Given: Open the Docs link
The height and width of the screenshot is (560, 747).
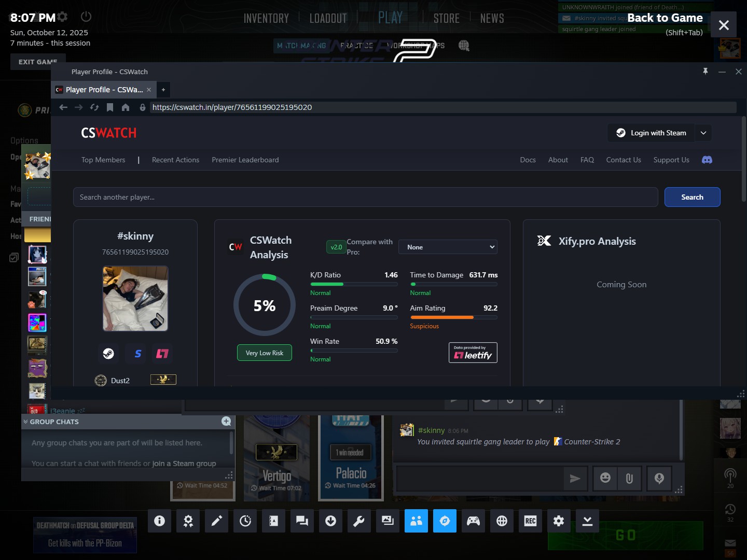Looking at the screenshot, I should click(x=528, y=160).
